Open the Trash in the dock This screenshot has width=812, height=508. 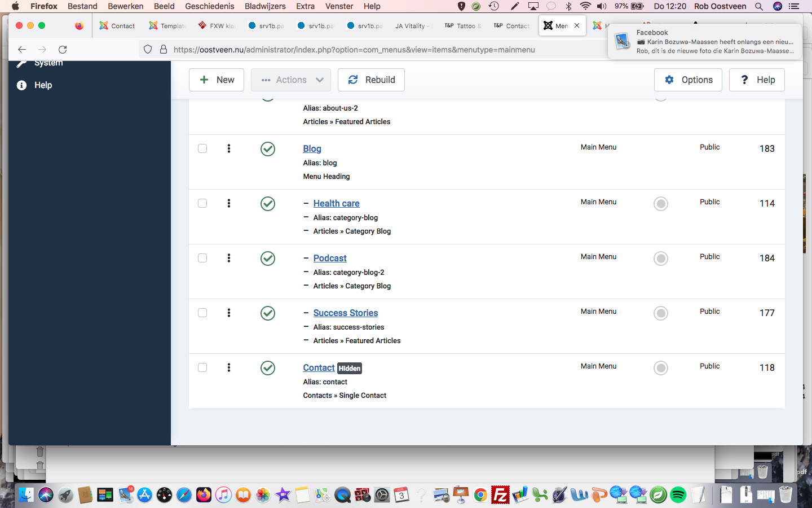785,495
